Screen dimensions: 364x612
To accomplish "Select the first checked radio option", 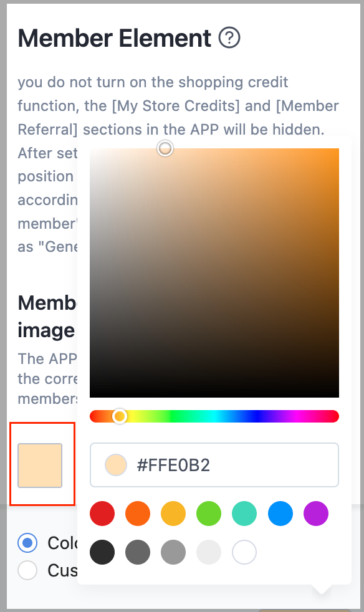I will click(27, 543).
